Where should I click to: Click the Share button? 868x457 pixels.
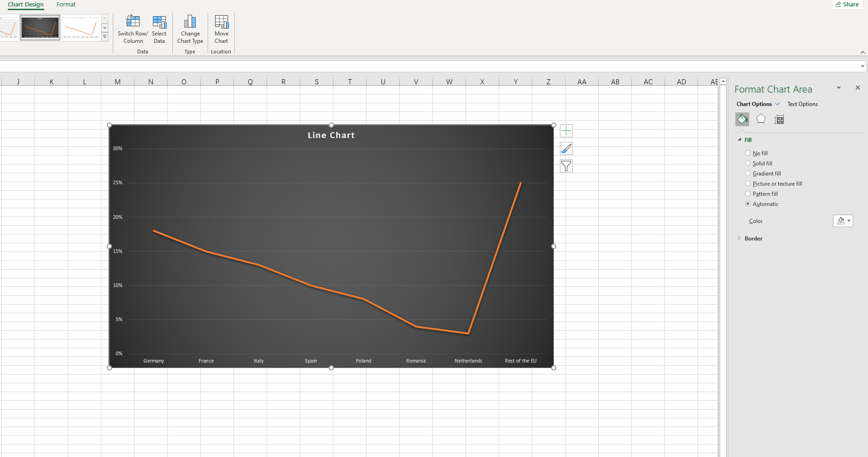tap(847, 4)
